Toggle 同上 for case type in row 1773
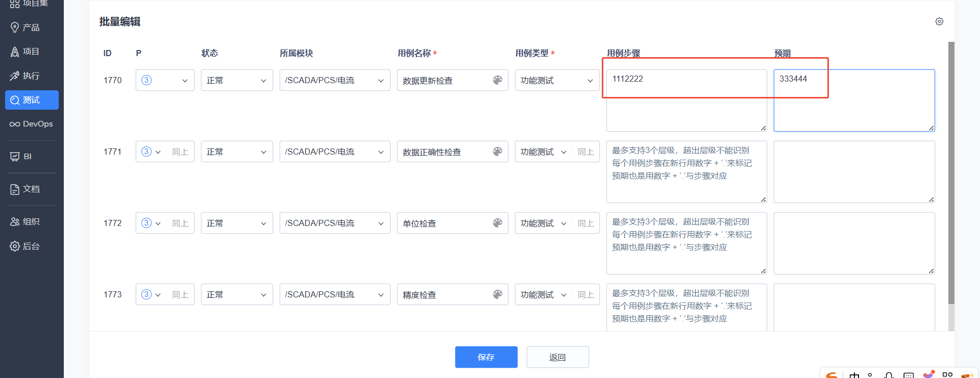 (x=585, y=295)
